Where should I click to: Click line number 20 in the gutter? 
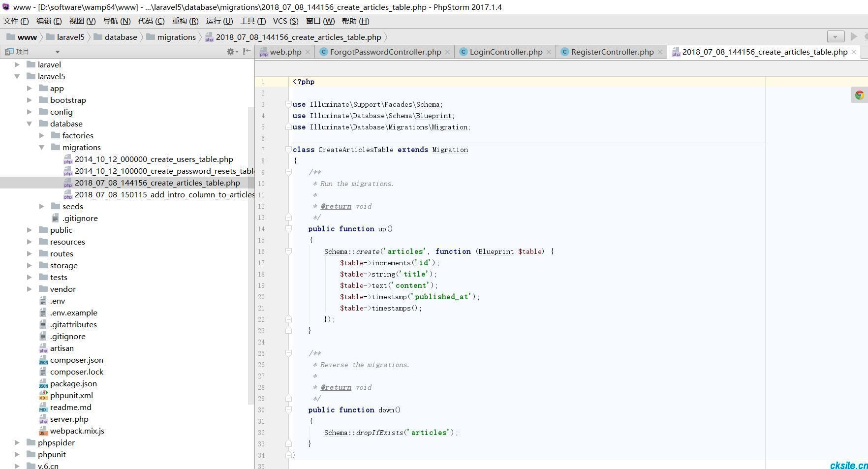(261, 297)
